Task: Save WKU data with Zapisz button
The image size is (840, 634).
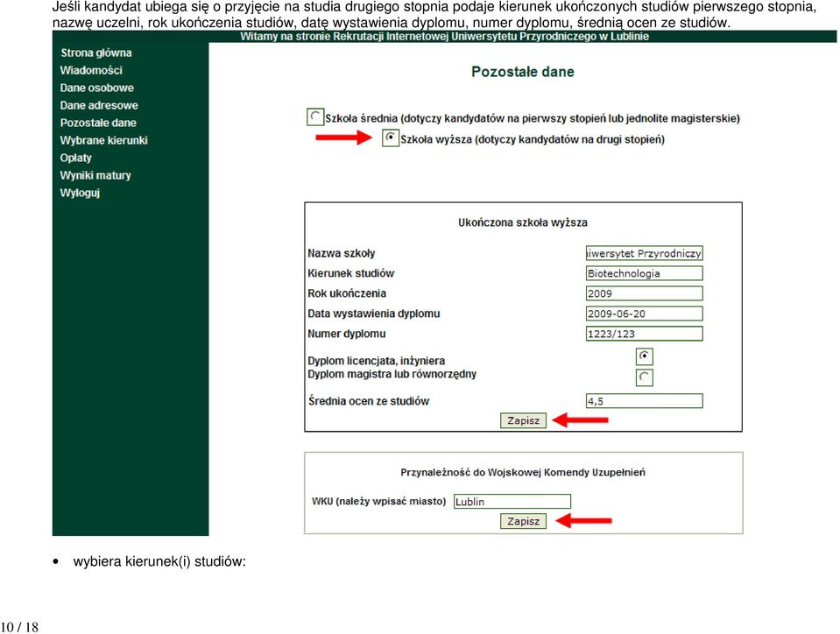Action: click(x=524, y=521)
